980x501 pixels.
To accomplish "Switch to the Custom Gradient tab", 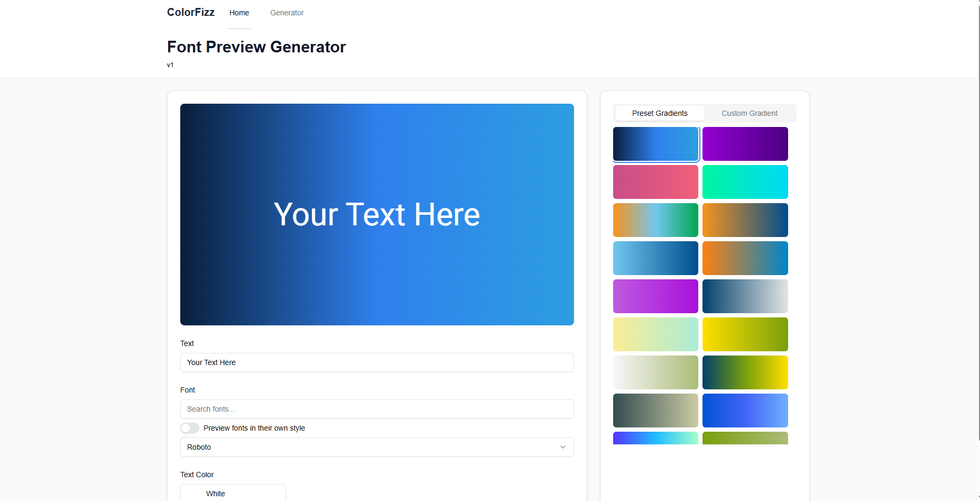I will tap(749, 113).
